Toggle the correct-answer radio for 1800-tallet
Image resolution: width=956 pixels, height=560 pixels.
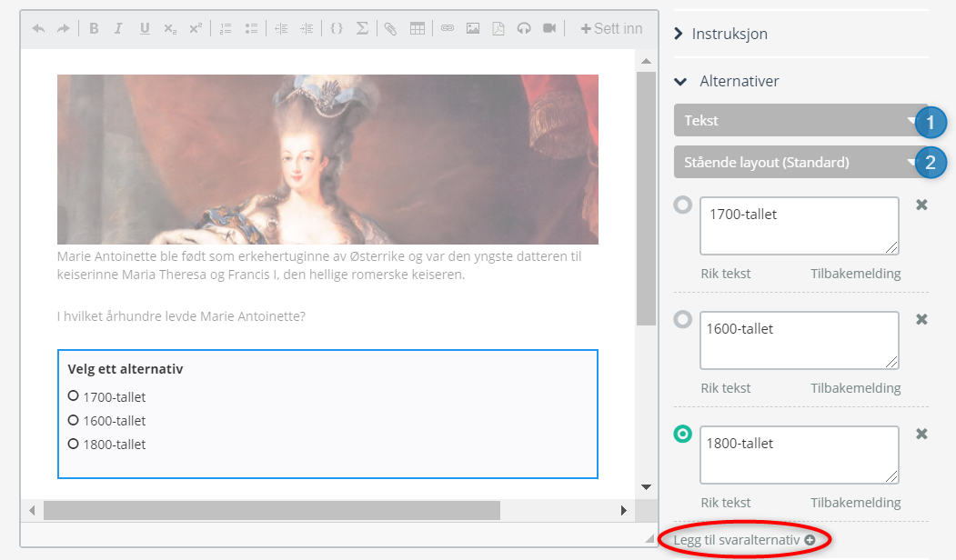pyautogui.click(x=683, y=434)
